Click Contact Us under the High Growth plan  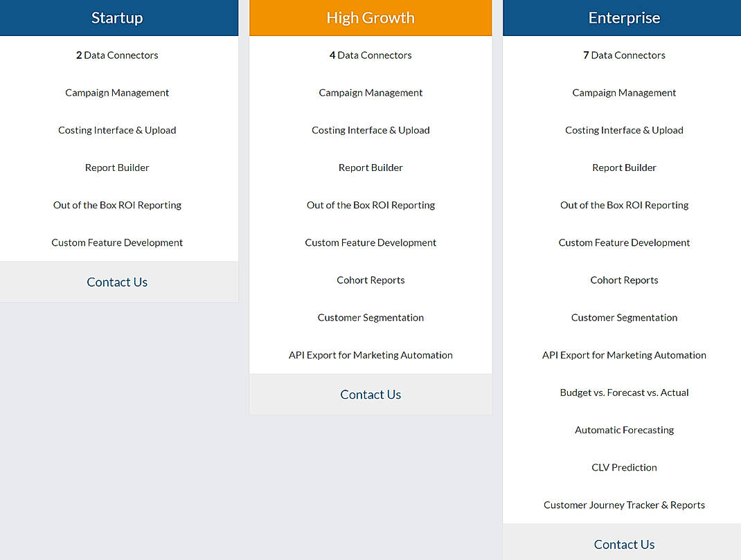tap(370, 394)
